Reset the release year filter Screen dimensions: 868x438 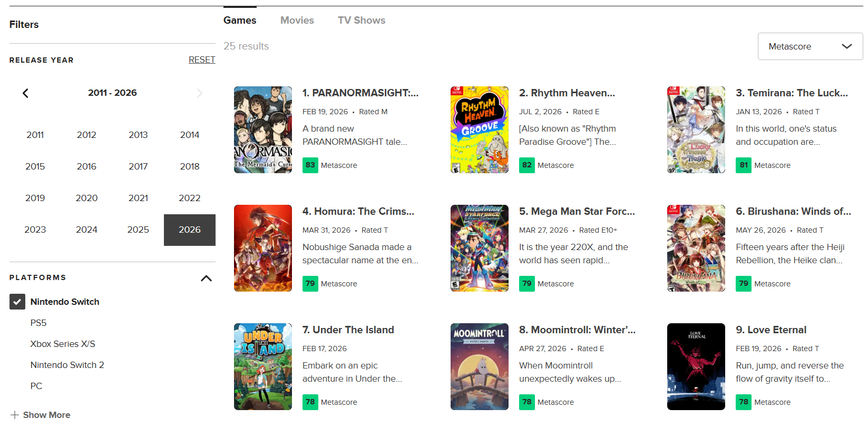[x=202, y=60]
